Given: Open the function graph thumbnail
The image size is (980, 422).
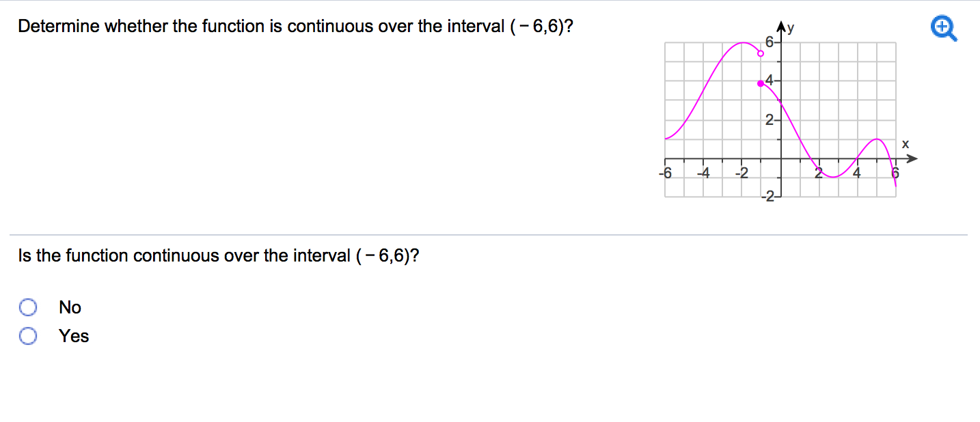Looking at the screenshot, I should pos(789,112).
